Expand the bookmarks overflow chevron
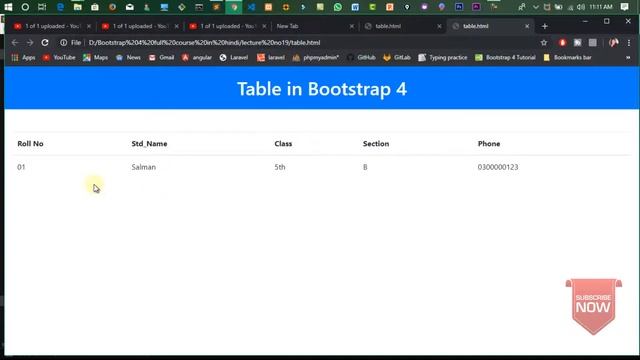This screenshot has height=360, width=640. pos(628,58)
